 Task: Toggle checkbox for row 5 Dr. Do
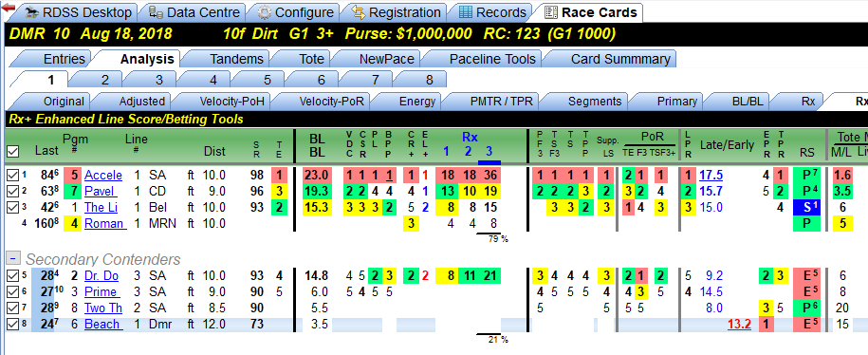(x=11, y=276)
